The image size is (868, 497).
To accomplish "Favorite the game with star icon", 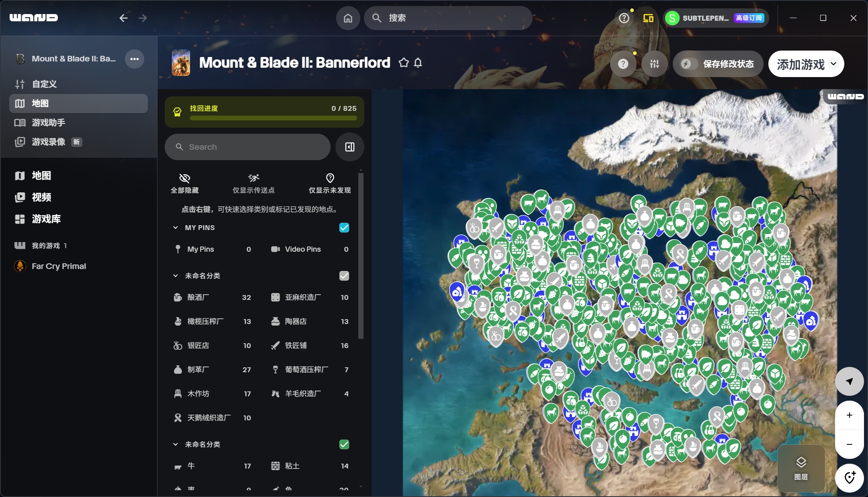I will [404, 63].
